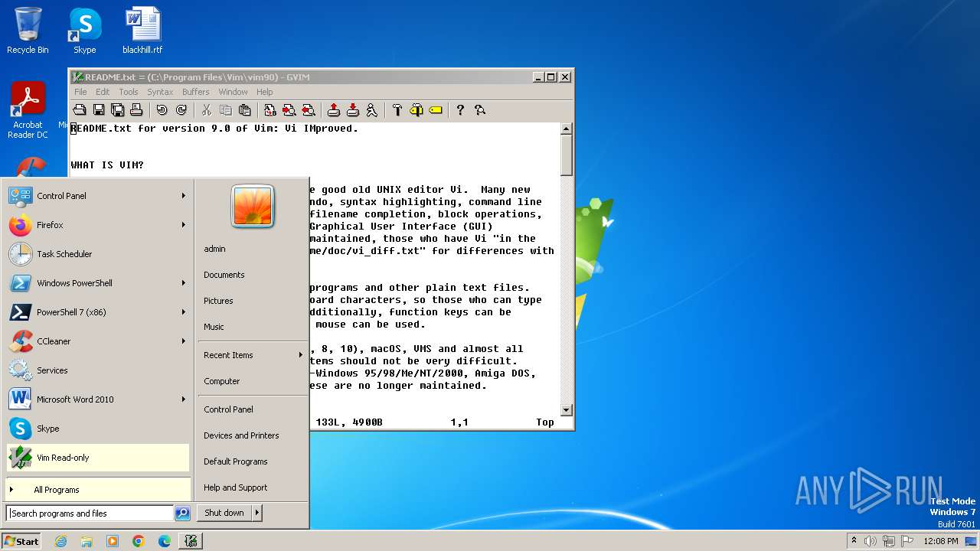Open Computer from the Start menu
Image resolution: width=980 pixels, height=551 pixels.
(253, 381)
